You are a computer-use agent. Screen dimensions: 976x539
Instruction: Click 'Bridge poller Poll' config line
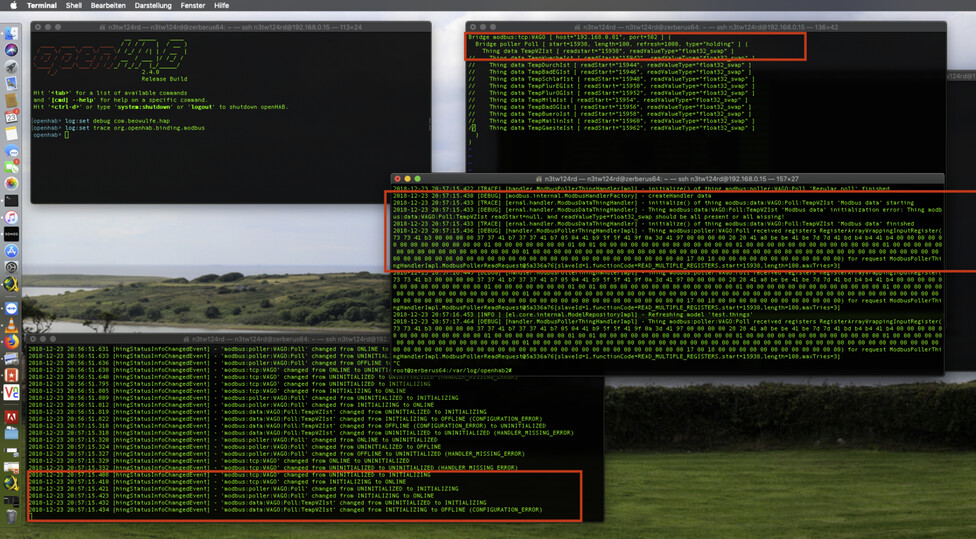point(612,44)
